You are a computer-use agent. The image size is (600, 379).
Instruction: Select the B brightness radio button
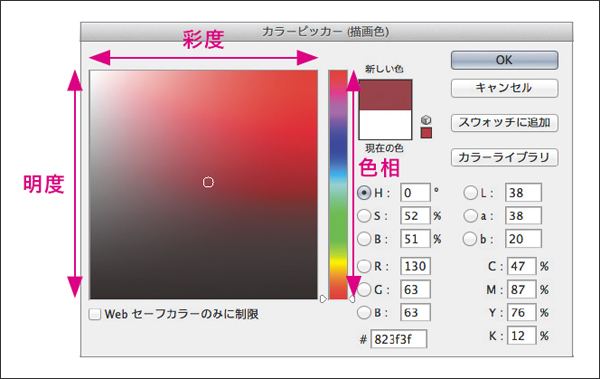(364, 239)
